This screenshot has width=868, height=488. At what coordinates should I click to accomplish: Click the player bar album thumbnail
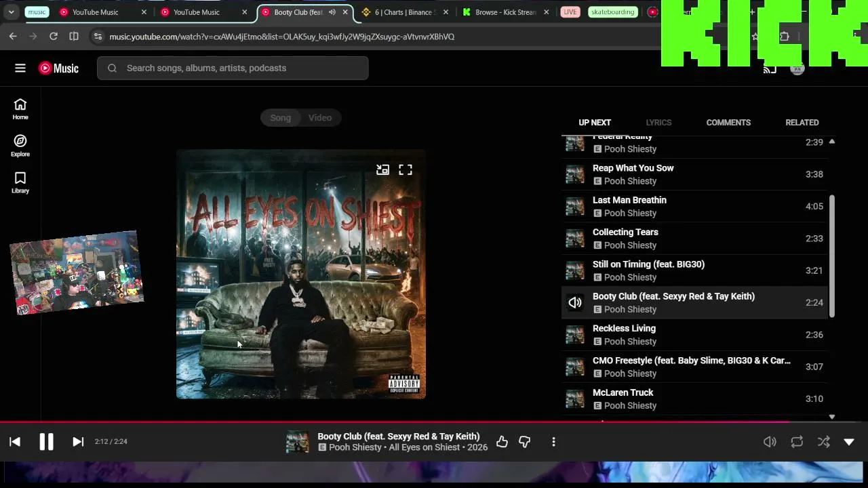pyautogui.click(x=297, y=442)
